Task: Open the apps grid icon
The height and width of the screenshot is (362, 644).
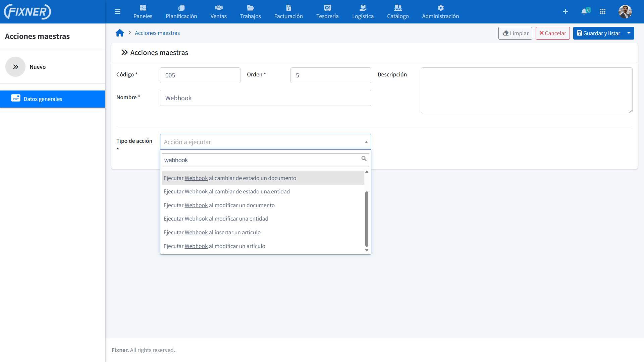Action: tap(602, 12)
